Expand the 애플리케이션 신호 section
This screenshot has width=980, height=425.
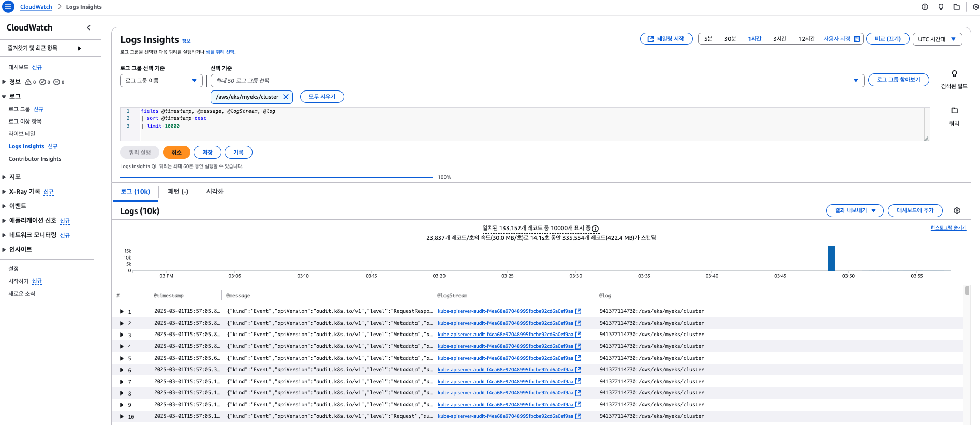point(4,220)
